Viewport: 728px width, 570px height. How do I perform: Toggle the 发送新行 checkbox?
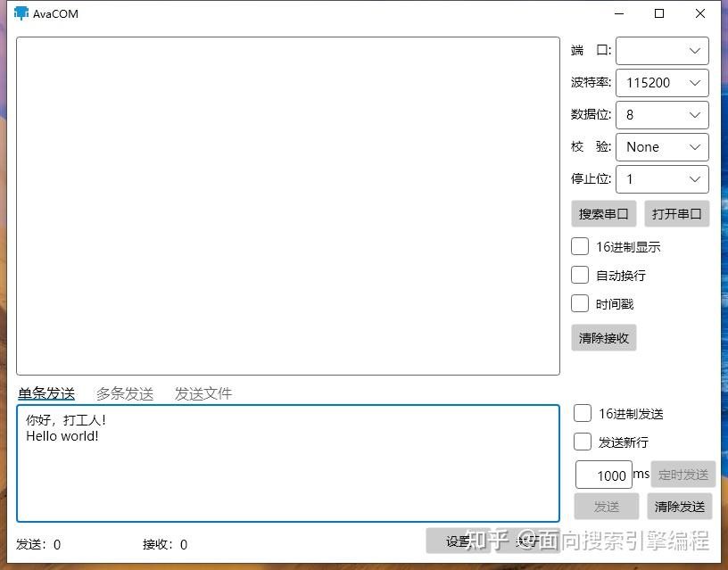(x=583, y=442)
